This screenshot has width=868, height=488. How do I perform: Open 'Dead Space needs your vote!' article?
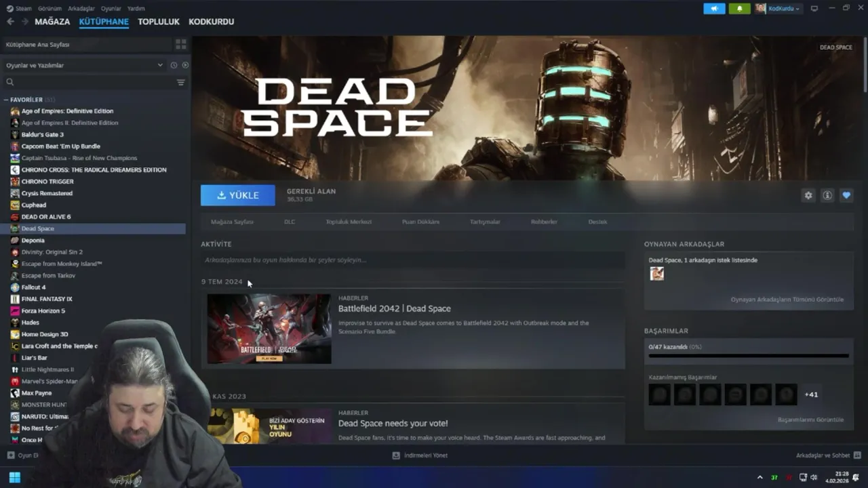[x=393, y=424]
